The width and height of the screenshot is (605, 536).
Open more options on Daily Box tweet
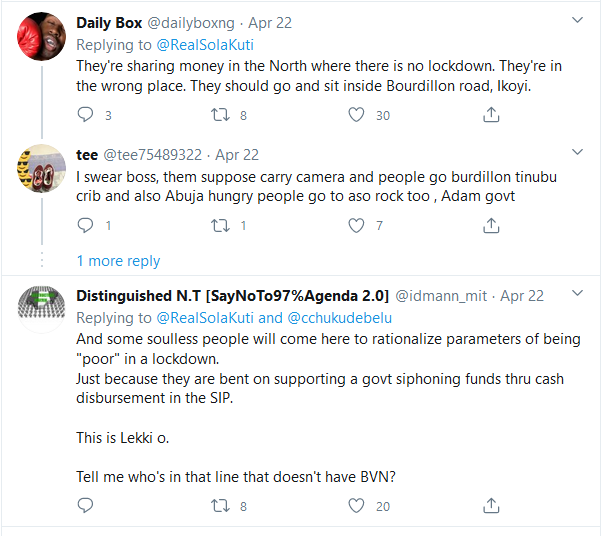click(576, 20)
